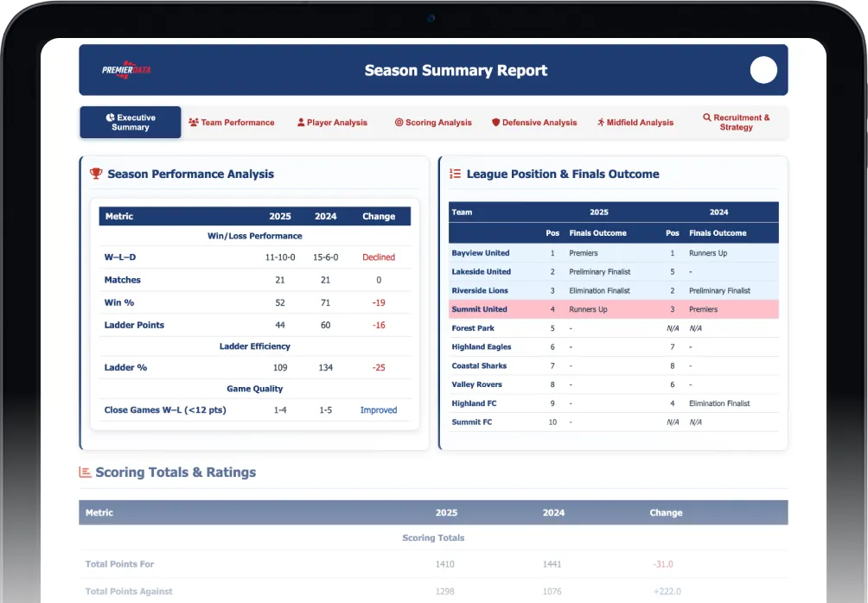The width and height of the screenshot is (868, 603).
Task: Select the Close Games W–L row
Action: pos(255,410)
